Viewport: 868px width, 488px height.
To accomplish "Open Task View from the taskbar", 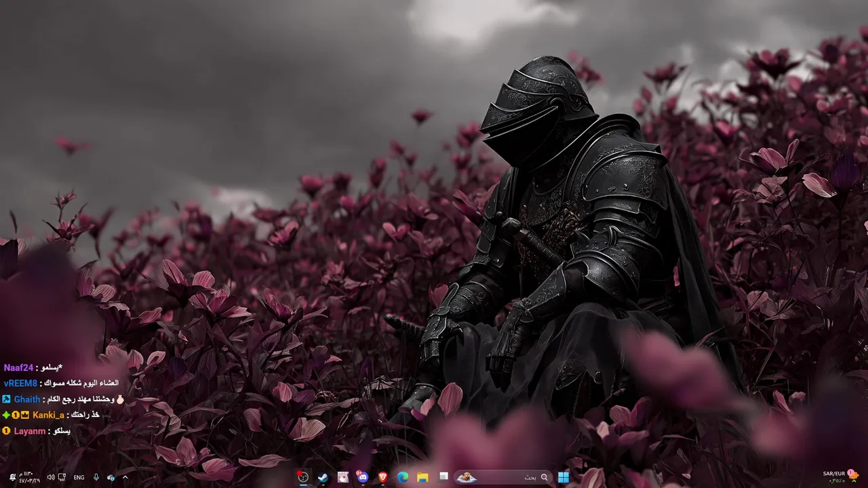I will pyautogui.click(x=443, y=476).
